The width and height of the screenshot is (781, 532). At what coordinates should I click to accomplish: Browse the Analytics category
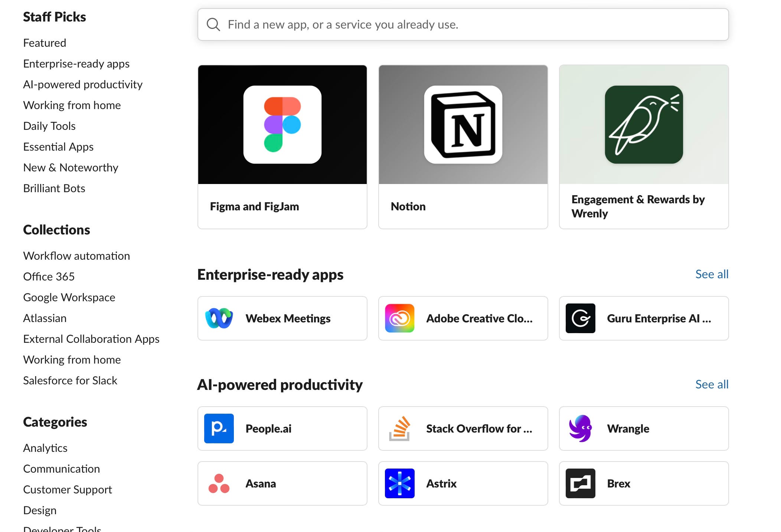tap(45, 448)
